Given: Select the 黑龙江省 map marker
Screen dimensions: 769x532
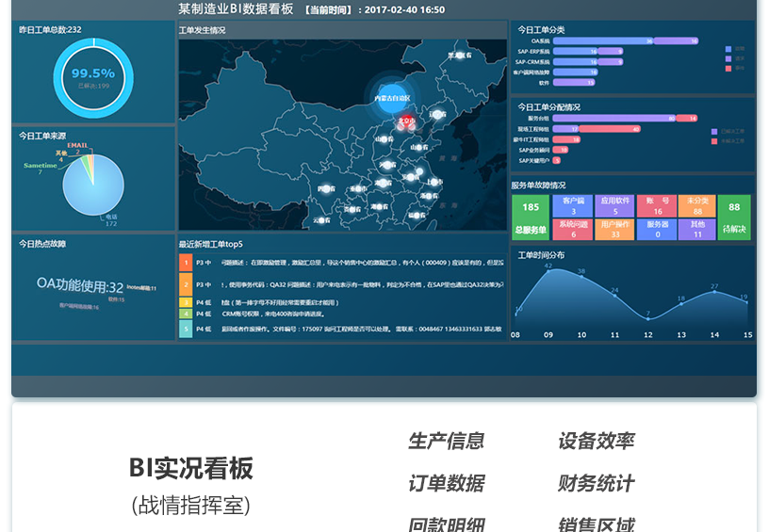Looking at the screenshot, I should 460,56.
